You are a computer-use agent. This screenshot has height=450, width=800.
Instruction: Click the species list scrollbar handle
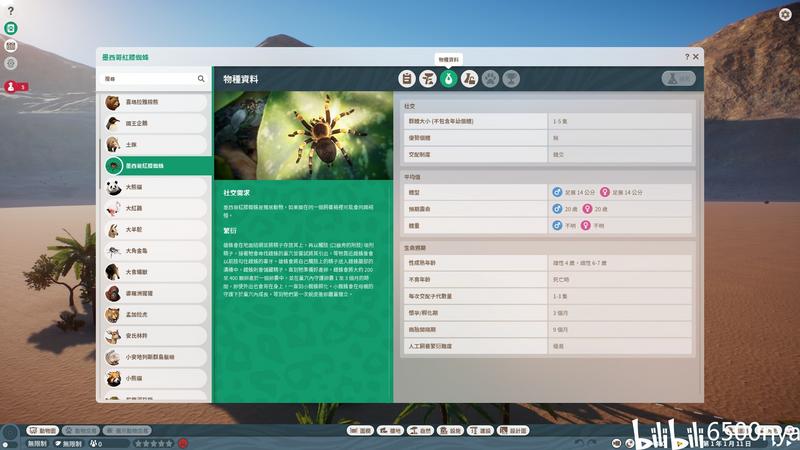(x=100, y=163)
